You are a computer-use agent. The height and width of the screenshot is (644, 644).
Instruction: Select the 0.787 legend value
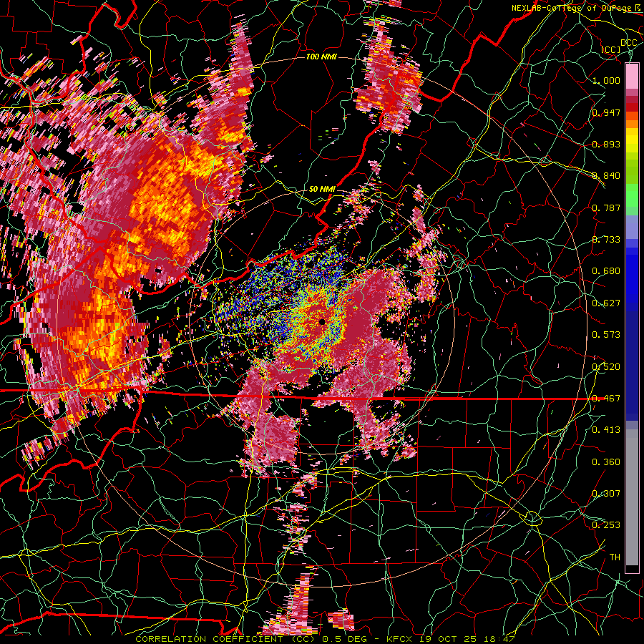coord(606,208)
